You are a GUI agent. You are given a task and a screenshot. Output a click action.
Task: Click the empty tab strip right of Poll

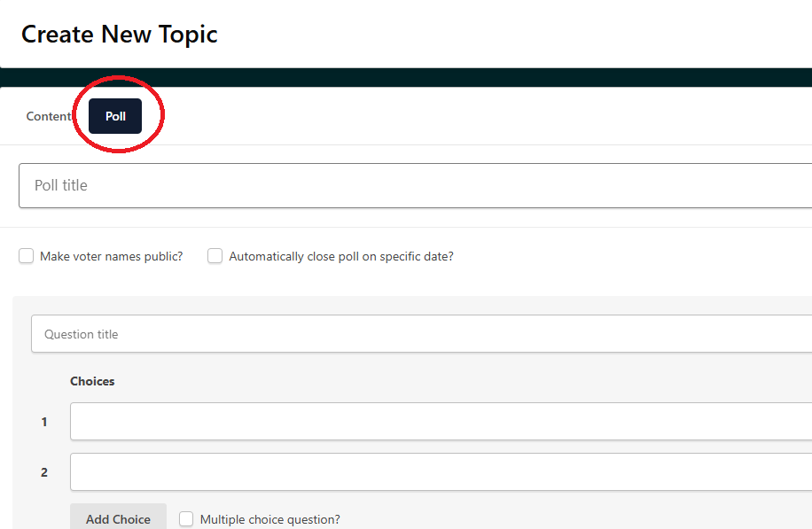click(488, 116)
